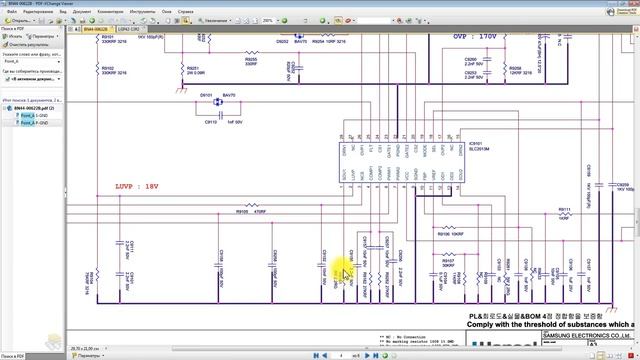Select the continuous facing layout icon
This screenshot has width=640, height=360.
(619, 356)
